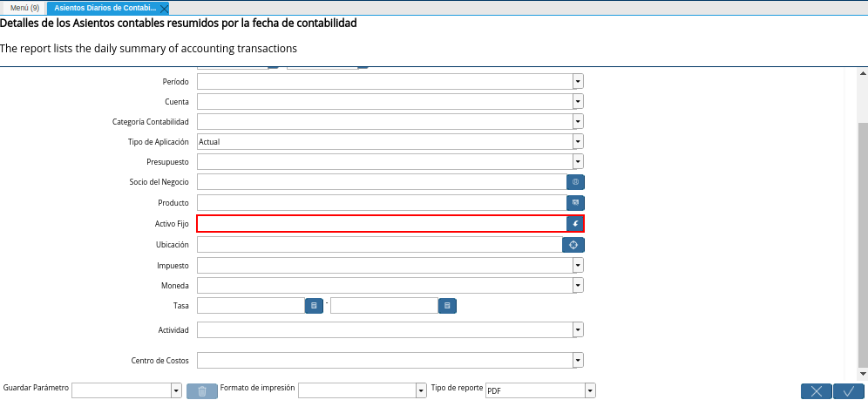Click the Actividad label text
The height and width of the screenshot is (400, 868).
[x=173, y=330]
